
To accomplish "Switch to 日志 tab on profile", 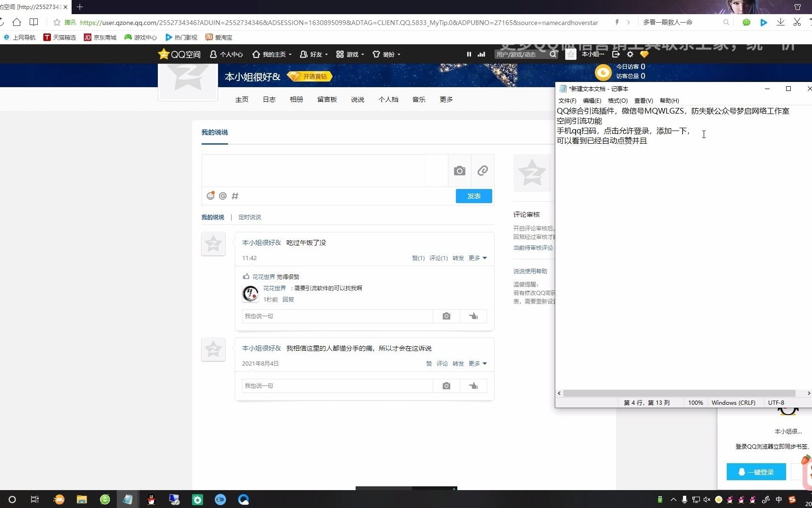I will [x=269, y=99].
